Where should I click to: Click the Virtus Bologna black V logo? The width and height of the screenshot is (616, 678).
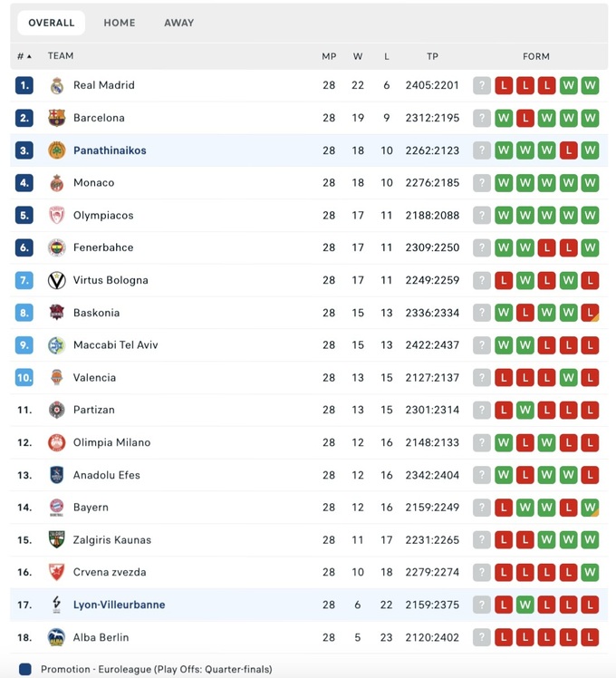tap(57, 280)
